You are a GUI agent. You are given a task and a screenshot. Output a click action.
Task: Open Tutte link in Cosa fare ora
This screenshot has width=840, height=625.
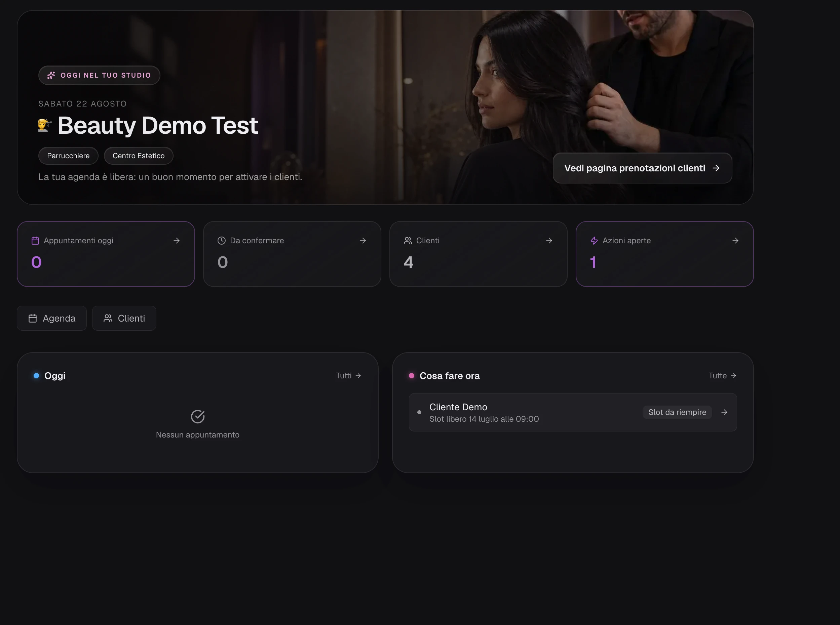point(722,376)
